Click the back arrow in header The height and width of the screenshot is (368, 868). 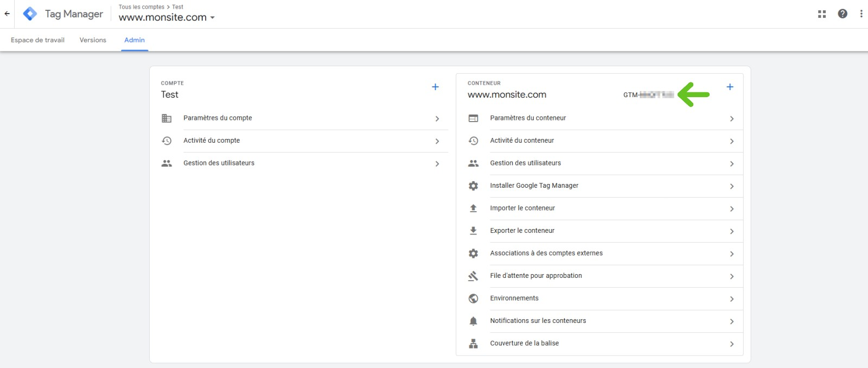tap(7, 14)
